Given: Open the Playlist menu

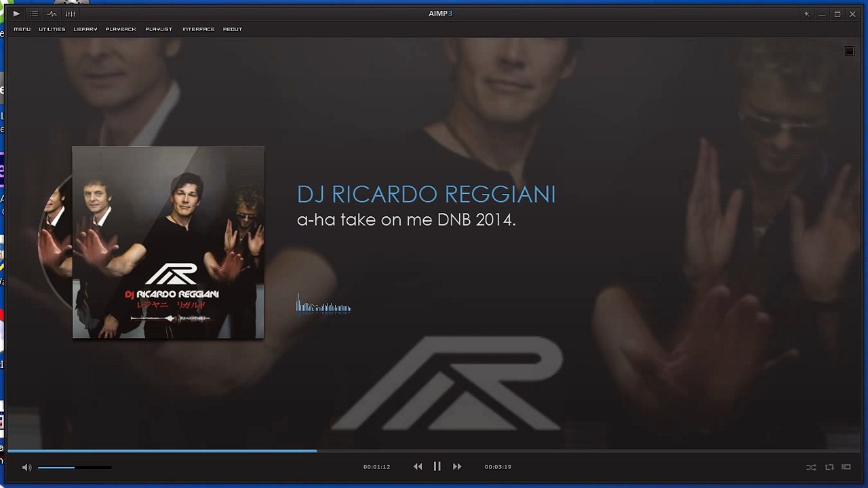Looking at the screenshot, I should 159,29.
